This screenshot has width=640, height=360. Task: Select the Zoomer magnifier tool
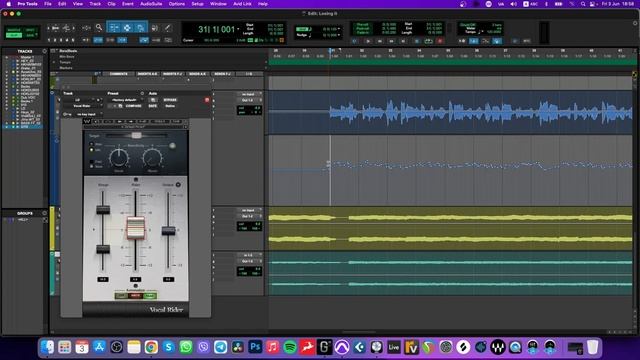click(99, 28)
